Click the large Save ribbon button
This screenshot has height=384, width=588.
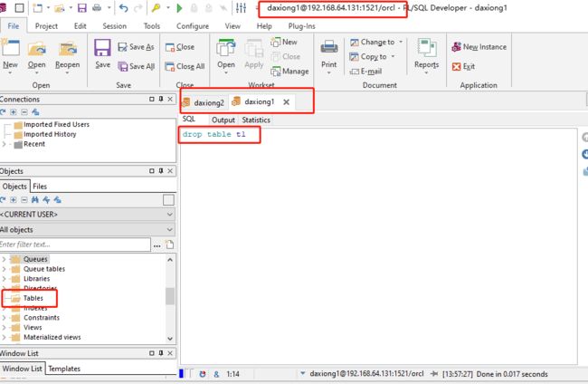point(102,53)
